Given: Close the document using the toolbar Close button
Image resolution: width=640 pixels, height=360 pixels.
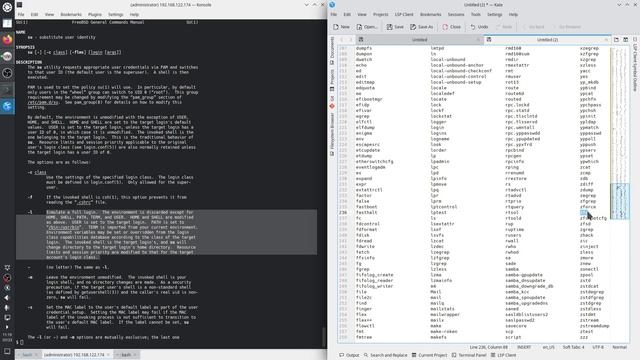Looking at the screenshot, I should tap(451, 27).
